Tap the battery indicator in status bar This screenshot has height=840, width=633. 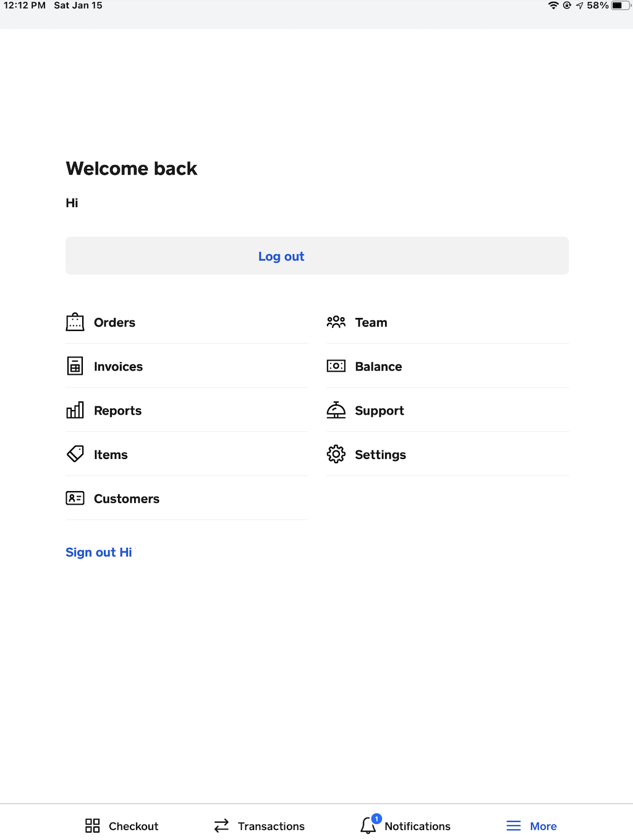point(619,6)
